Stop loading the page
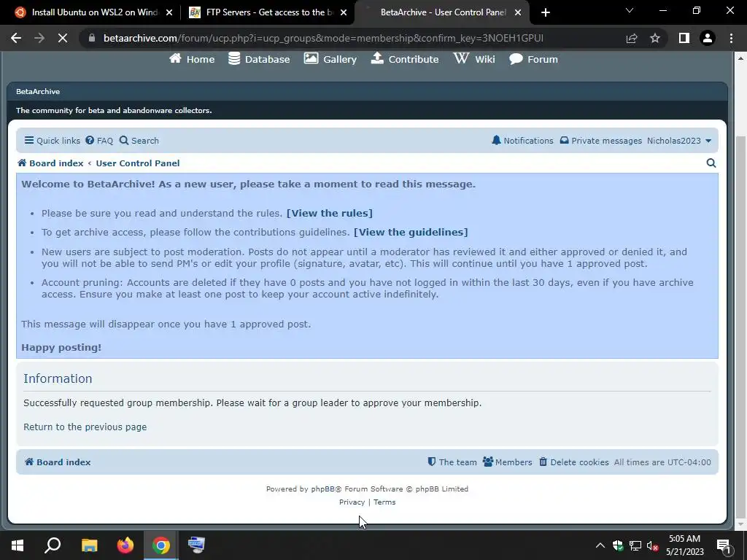Viewport: 747px width, 560px height. (x=63, y=38)
